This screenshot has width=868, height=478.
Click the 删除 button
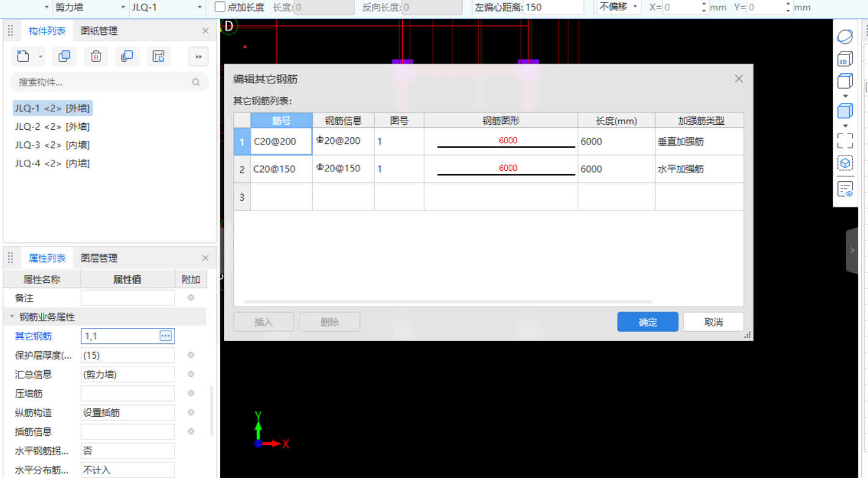coord(329,322)
